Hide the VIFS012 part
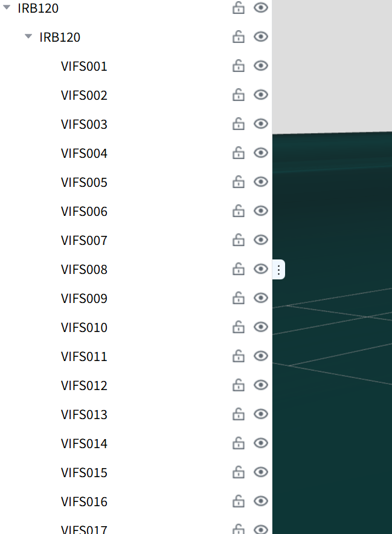This screenshot has height=534, width=392. [261, 385]
